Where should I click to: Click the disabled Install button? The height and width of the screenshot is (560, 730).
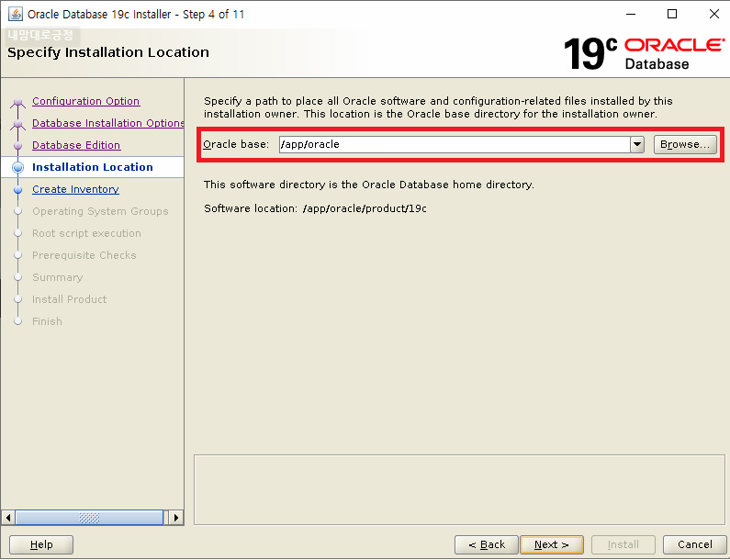[623, 544]
